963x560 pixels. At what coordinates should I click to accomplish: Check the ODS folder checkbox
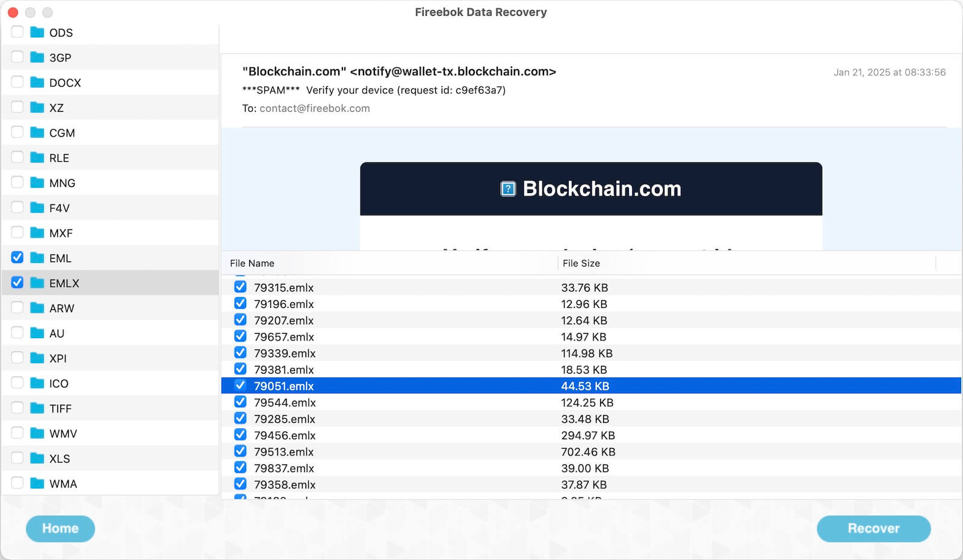point(17,32)
